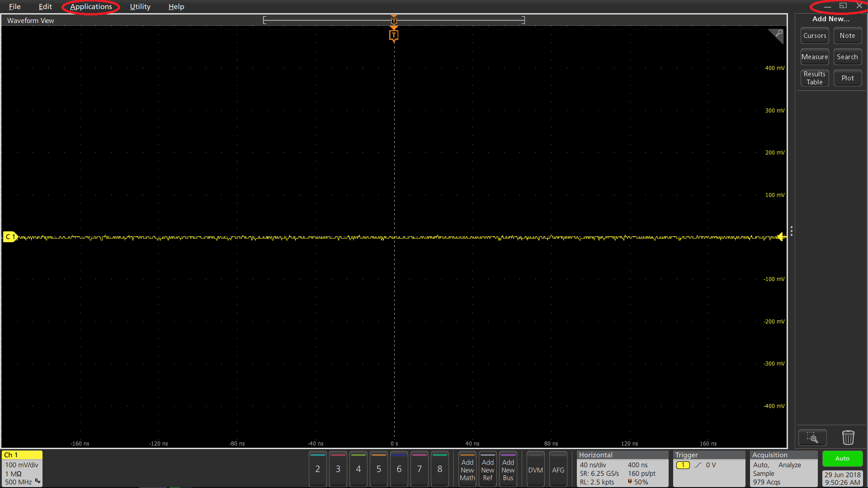This screenshot has width=868, height=488.
Task: Enable channel 5 input
Action: [x=378, y=469]
